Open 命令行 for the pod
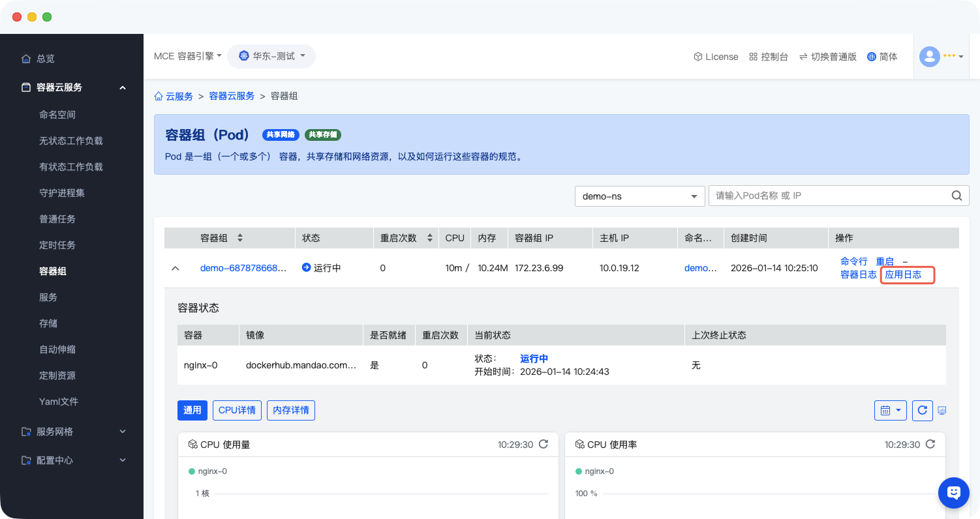The image size is (980, 519). pyautogui.click(x=853, y=261)
